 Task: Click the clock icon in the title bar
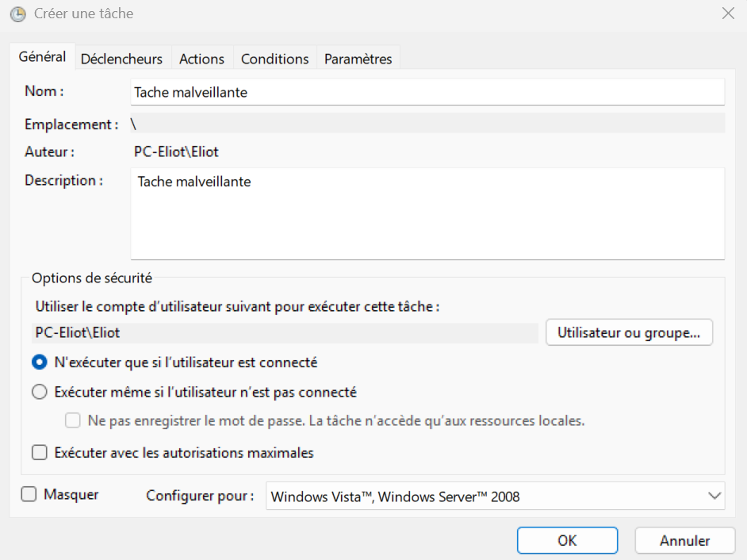click(18, 13)
